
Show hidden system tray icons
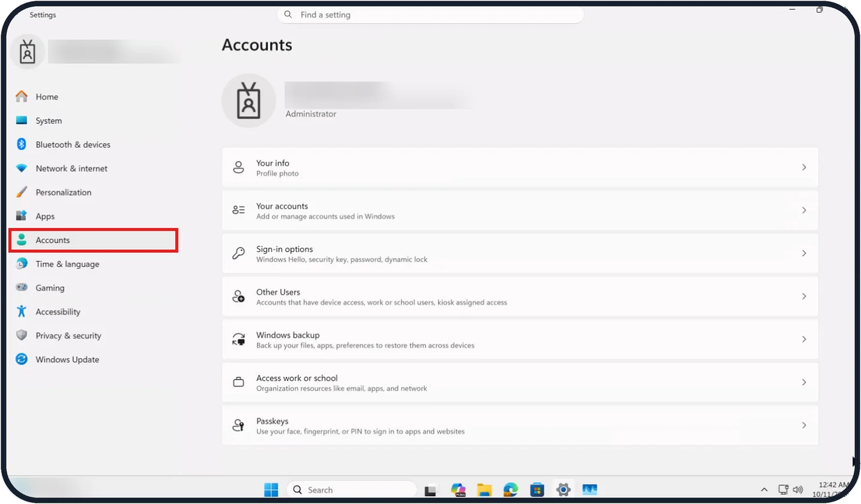764,490
